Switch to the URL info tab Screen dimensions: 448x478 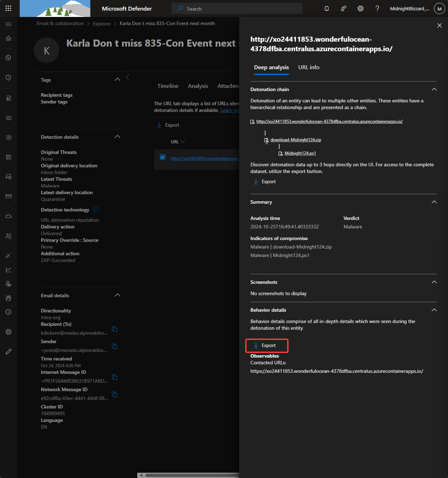tap(309, 67)
